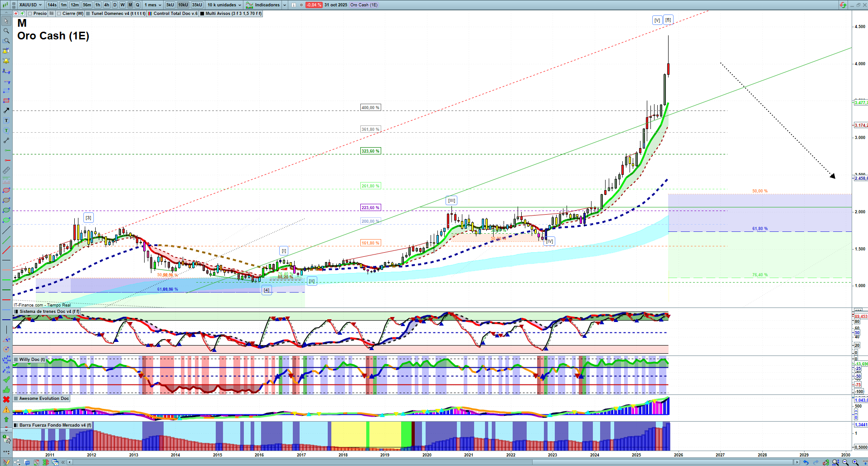The image size is (868, 466).
Task: Select the green speech bubble text tool
Action: pyautogui.click(x=6, y=130)
